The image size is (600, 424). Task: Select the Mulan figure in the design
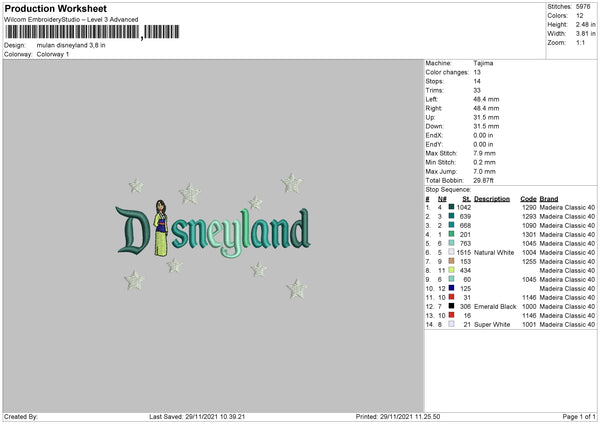[x=161, y=228]
